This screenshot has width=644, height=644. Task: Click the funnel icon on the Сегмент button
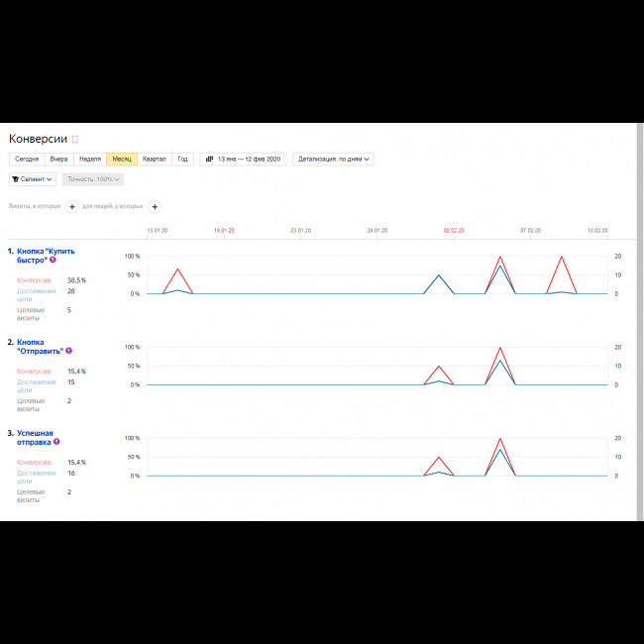[17, 179]
